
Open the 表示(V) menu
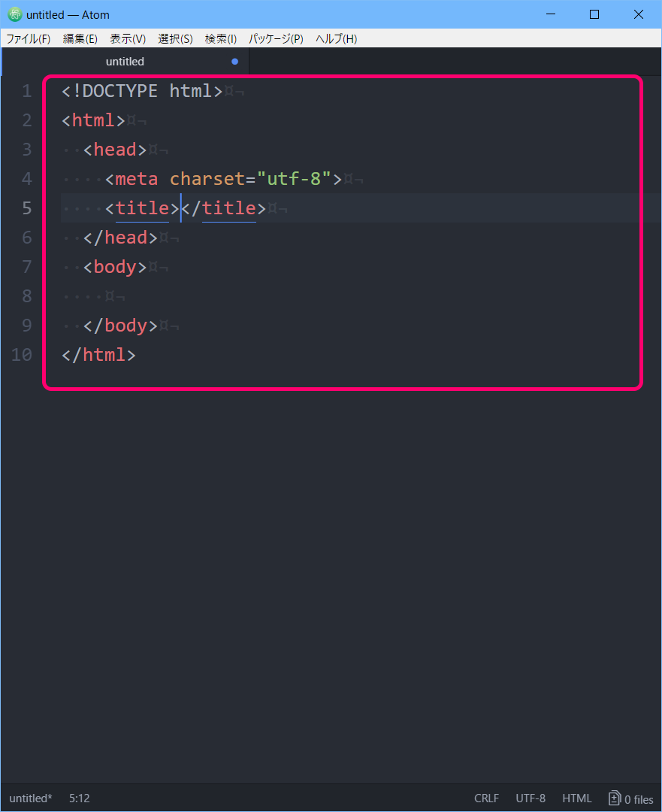128,39
